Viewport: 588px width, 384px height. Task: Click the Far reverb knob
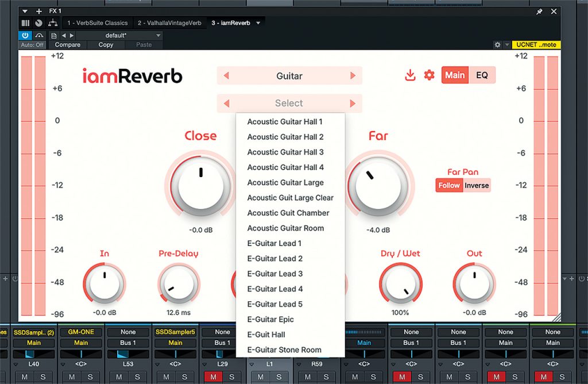pyautogui.click(x=378, y=186)
